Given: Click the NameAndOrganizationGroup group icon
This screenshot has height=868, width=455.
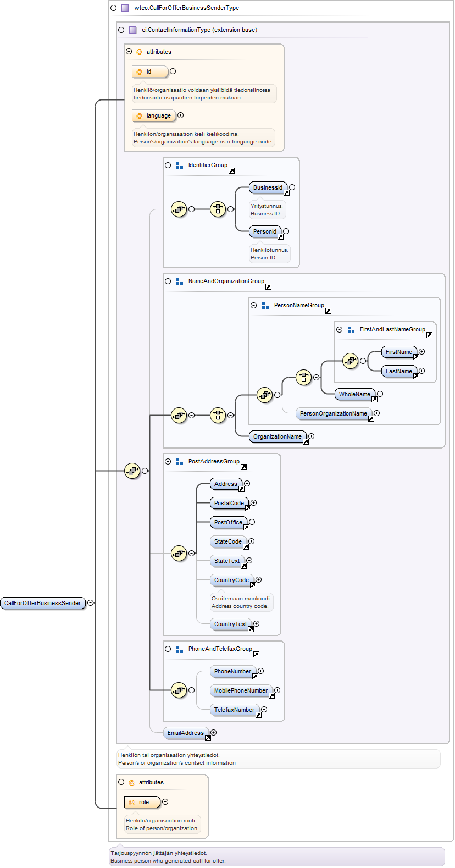Looking at the screenshot, I should [x=180, y=281].
